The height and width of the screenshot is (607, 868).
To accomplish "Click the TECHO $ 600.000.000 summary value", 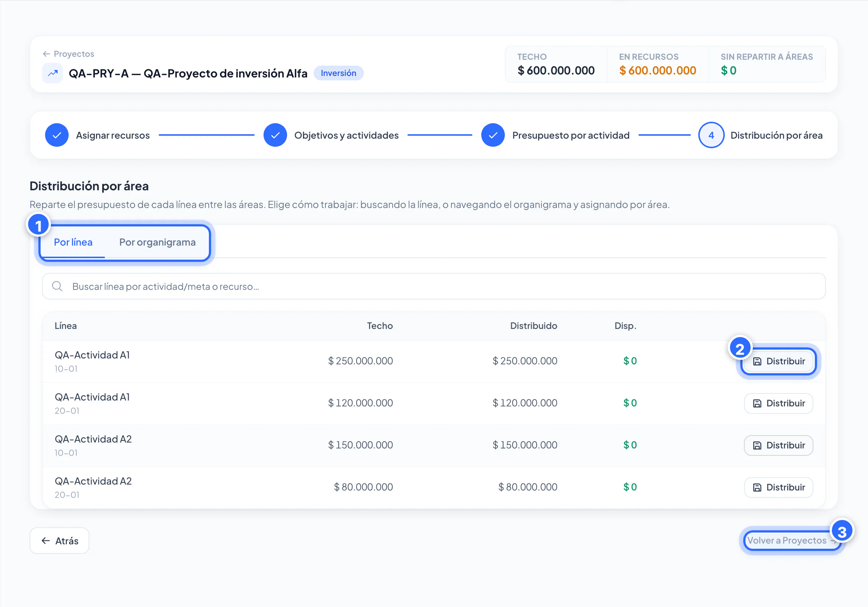I will pos(556,71).
